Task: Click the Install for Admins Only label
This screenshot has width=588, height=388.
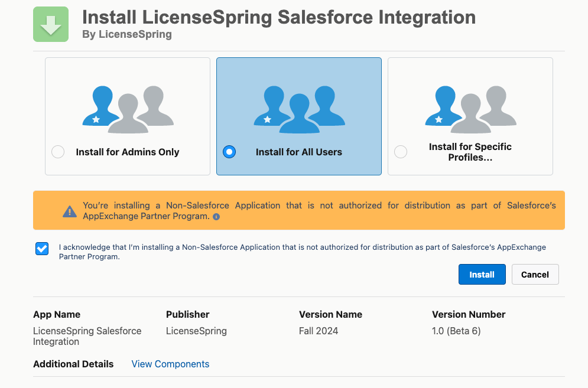Action: (x=127, y=152)
